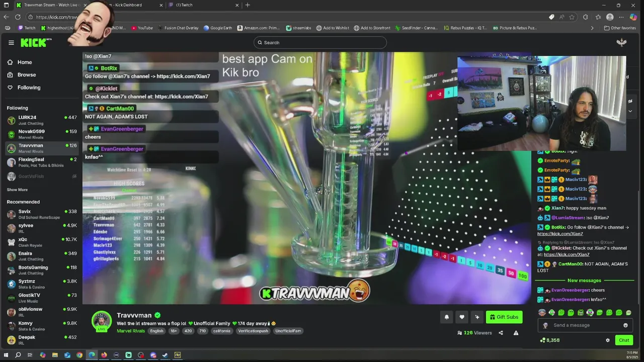Switch to the (1) Twitch browser tab

(x=204, y=5)
